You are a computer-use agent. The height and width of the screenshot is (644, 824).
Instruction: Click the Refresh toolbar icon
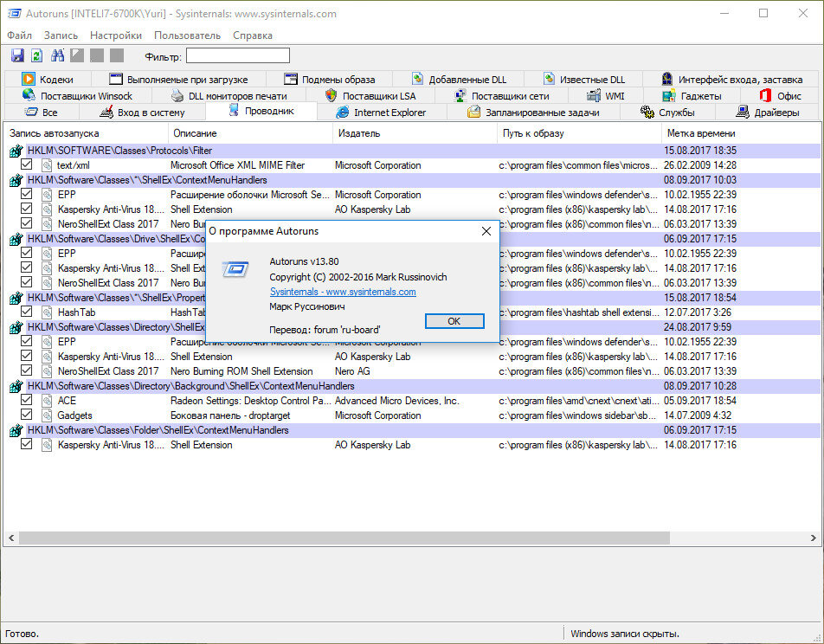(36, 55)
